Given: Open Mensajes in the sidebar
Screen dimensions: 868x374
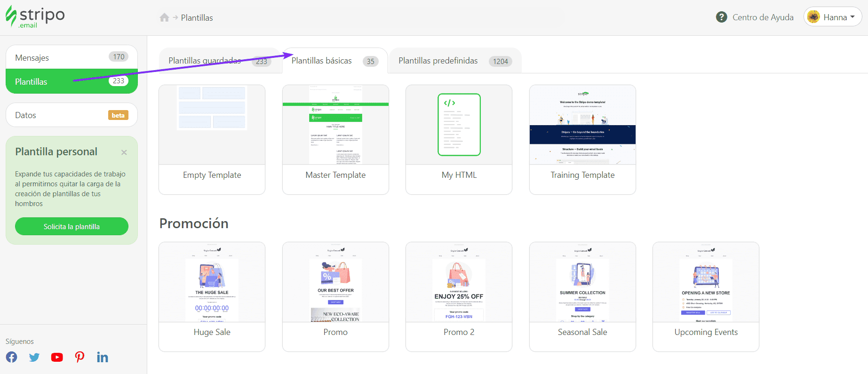Looking at the screenshot, I should pos(72,57).
